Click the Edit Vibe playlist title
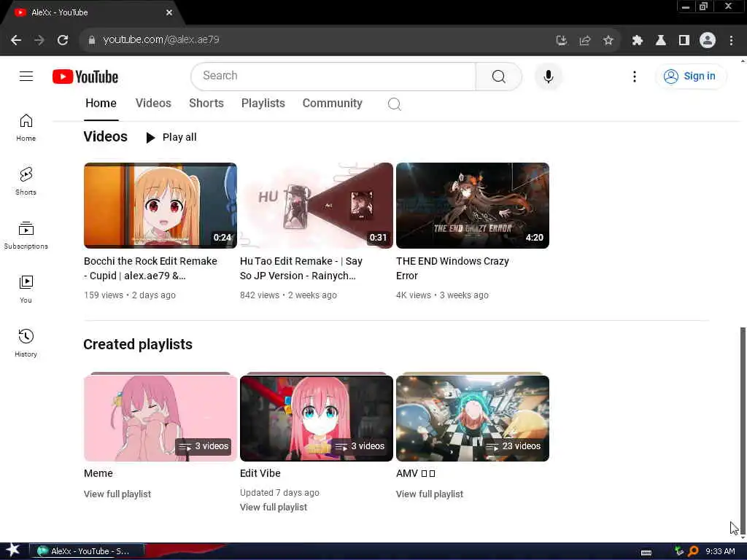Viewport: 747px width, 560px height. 260,473
